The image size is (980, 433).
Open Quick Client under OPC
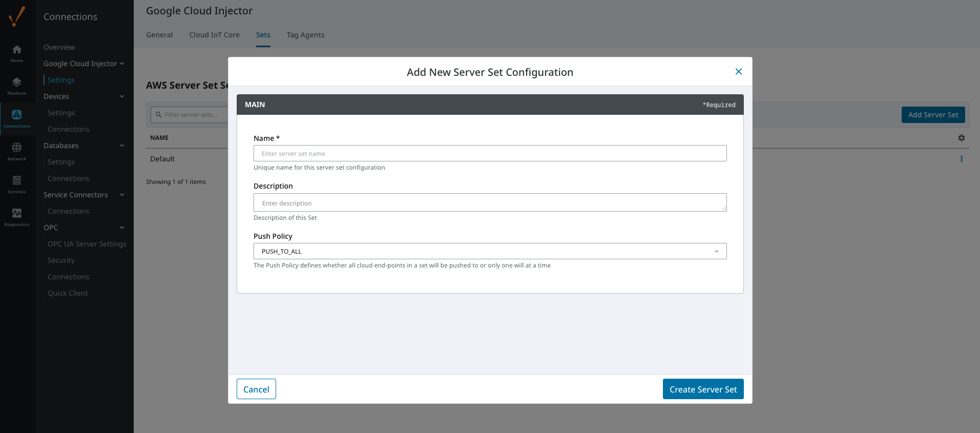[68, 293]
